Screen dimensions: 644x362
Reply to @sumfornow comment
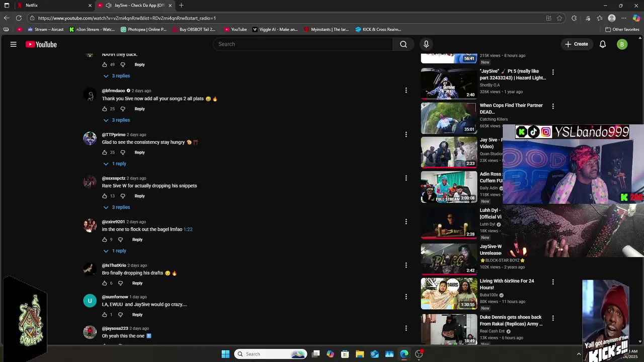137,315
